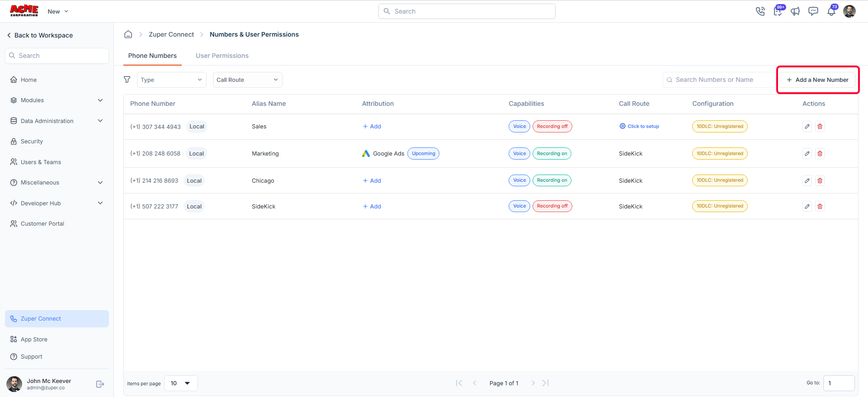Open the announcements megaphone icon
The height and width of the screenshot is (397, 868).
click(795, 11)
